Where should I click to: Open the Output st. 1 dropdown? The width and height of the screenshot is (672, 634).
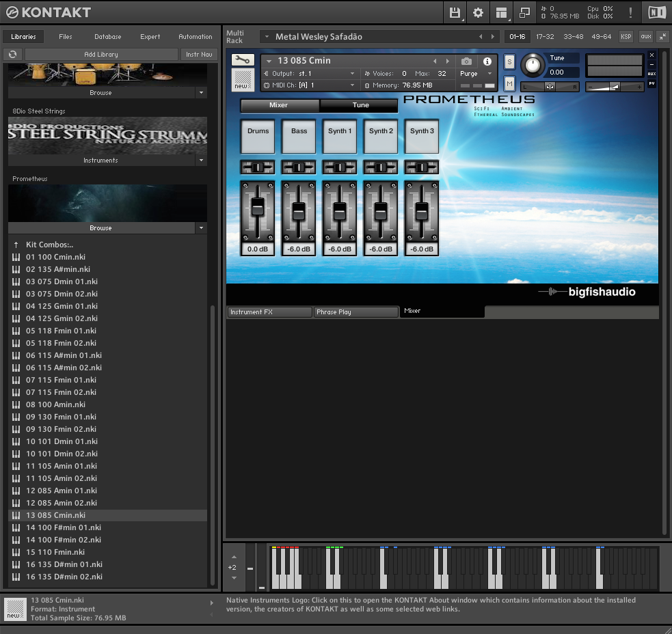click(352, 74)
